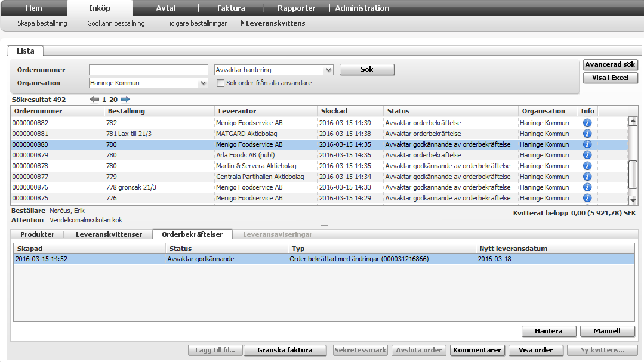
Task: Select row with 781 Lax till 21/3
Action: 319,134
